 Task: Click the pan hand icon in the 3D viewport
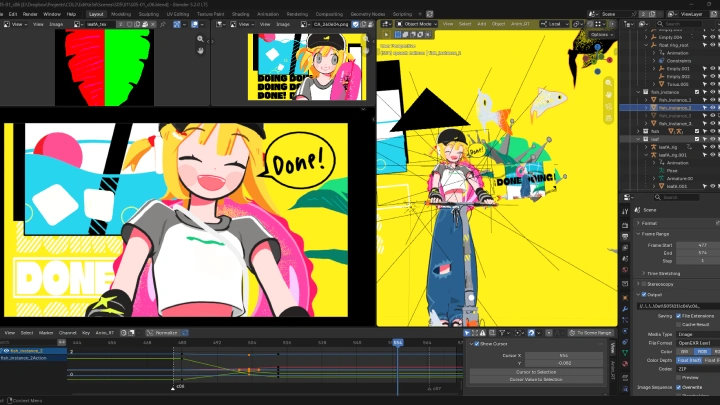point(608,95)
